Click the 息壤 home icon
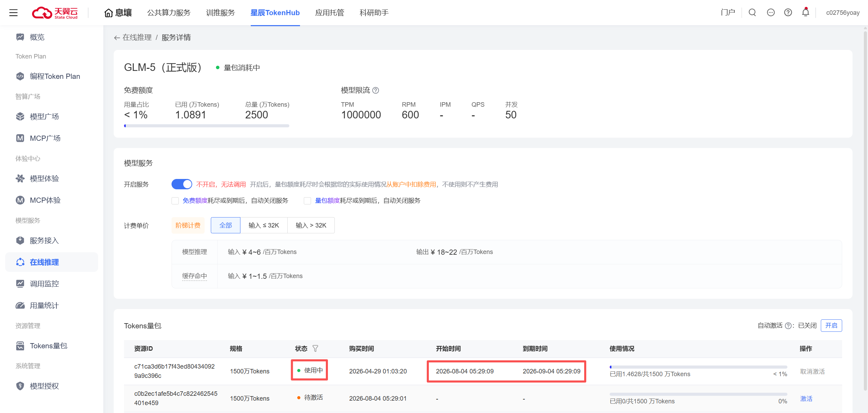The width and height of the screenshot is (868, 413). [108, 13]
